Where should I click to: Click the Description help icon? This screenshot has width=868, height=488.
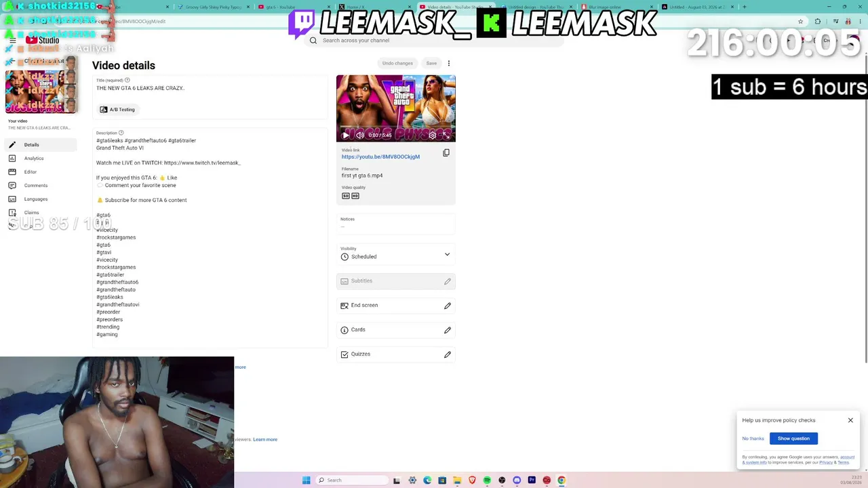point(121,133)
